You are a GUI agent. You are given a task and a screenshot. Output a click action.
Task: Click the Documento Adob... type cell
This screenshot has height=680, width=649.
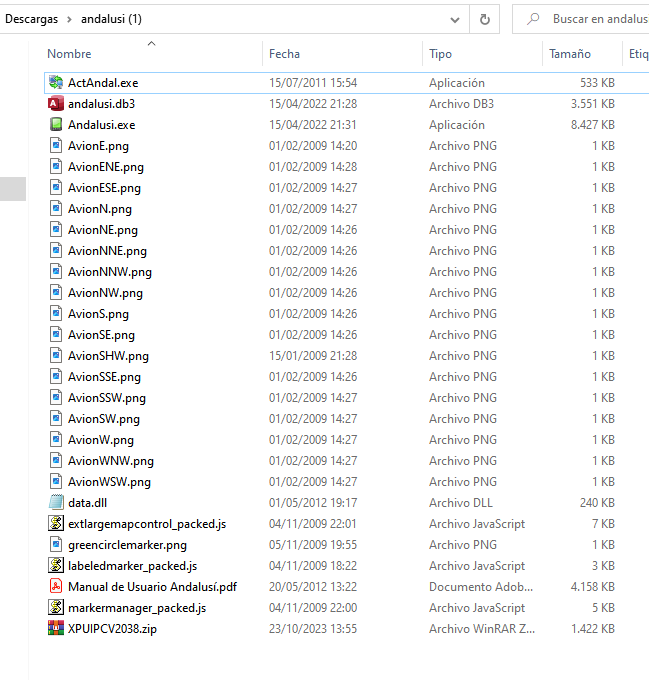(481, 587)
